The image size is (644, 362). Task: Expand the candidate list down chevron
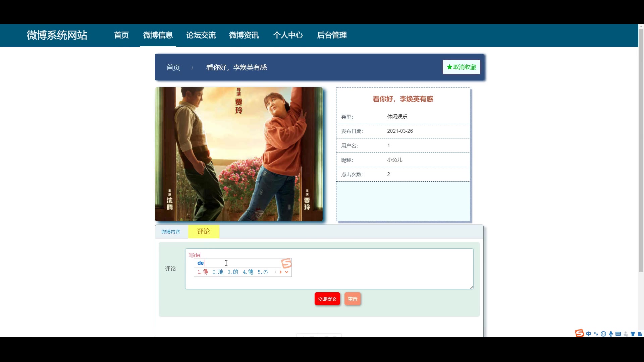[x=286, y=272]
